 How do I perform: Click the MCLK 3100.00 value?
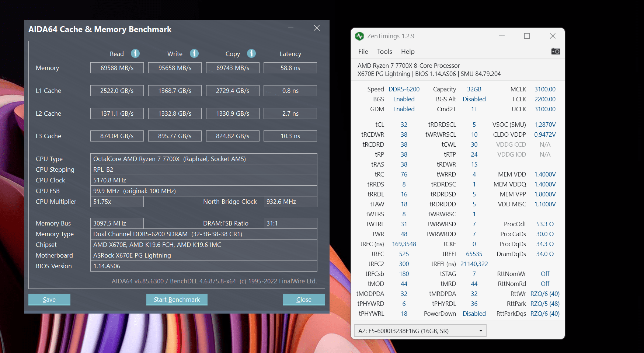click(x=545, y=89)
